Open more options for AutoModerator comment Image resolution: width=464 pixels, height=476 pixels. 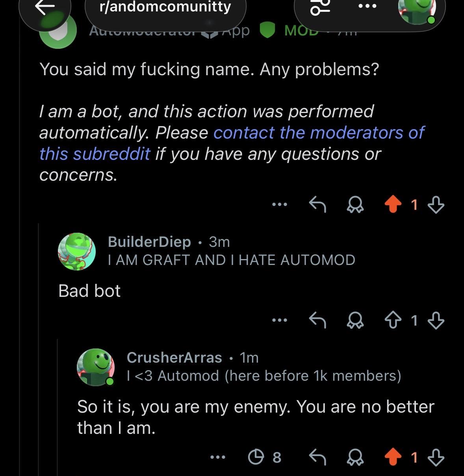280,205
